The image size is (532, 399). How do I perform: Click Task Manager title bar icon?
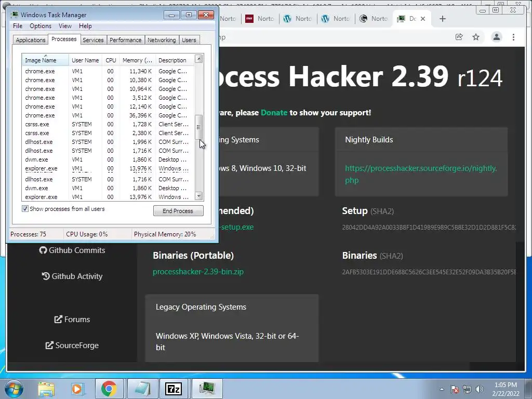tap(14, 15)
